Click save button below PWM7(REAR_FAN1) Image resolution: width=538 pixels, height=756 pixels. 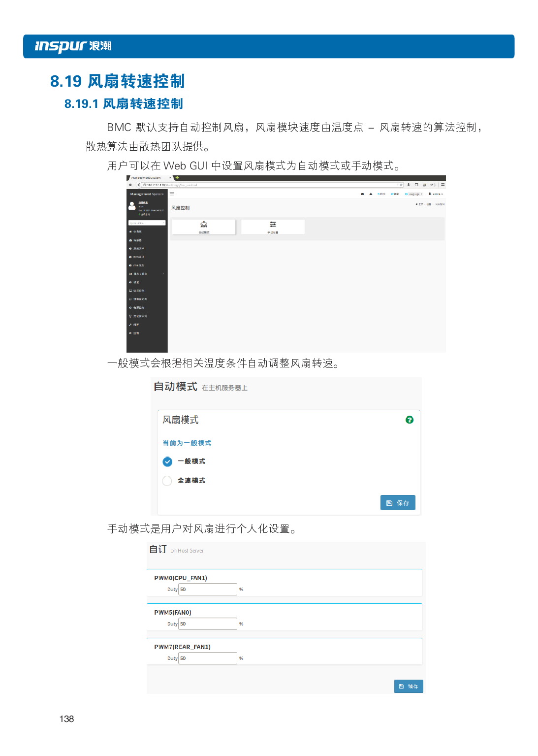(409, 686)
